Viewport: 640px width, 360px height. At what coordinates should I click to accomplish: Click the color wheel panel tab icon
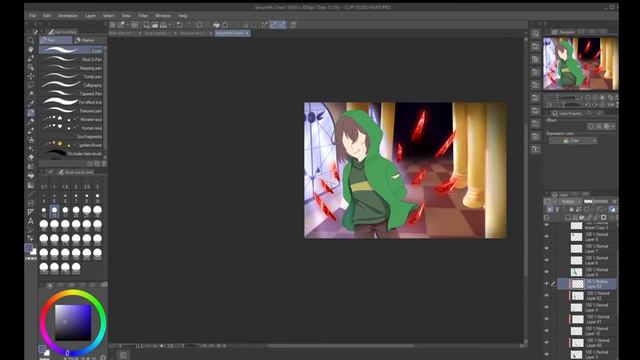[x=50, y=285]
